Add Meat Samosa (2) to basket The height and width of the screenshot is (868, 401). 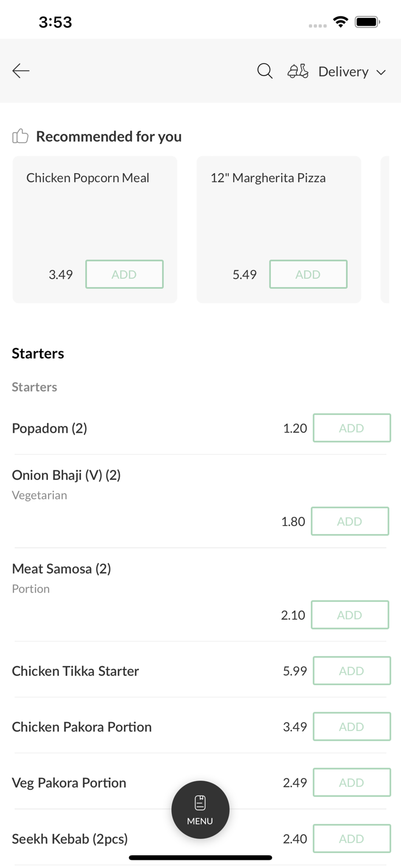coord(350,615)
